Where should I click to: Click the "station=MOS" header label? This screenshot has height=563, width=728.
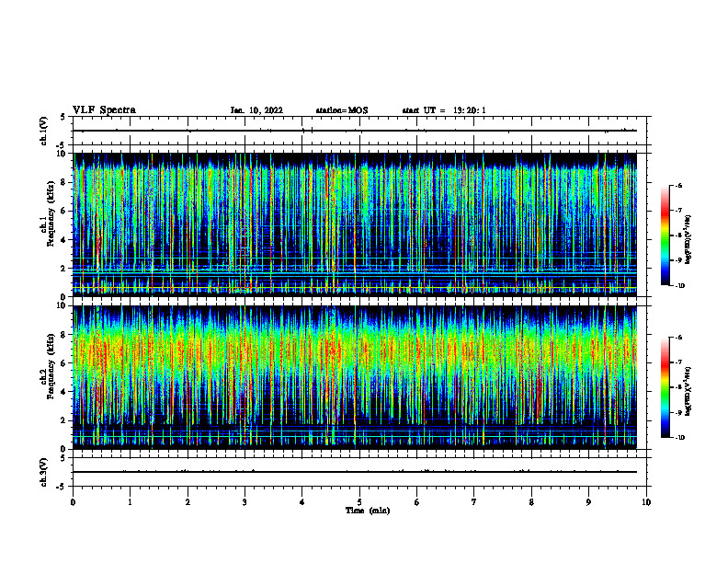[342, 110]
